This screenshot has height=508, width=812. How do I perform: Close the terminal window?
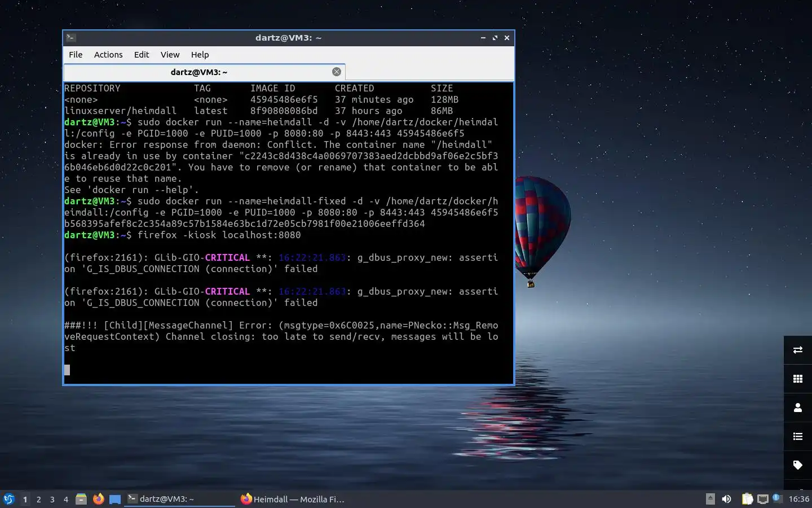click(507, 38)
